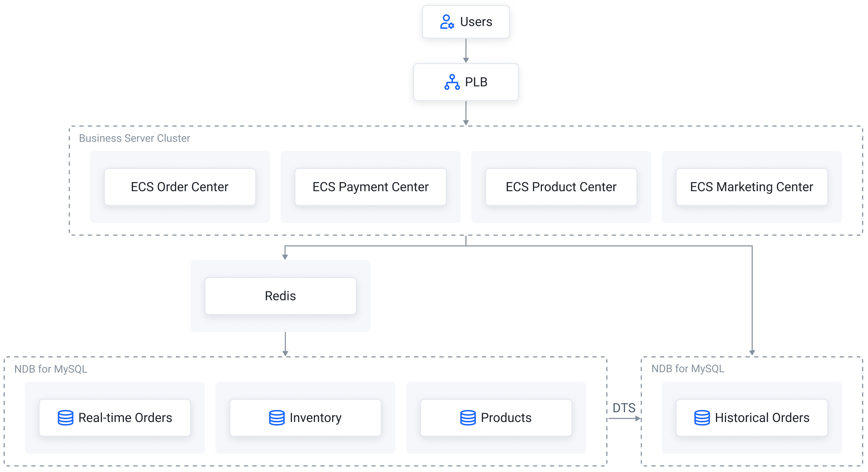Image resolution: width=868 pixels, height=472 pixels.
Task: Click the Products label text
Action: point(506,418)
